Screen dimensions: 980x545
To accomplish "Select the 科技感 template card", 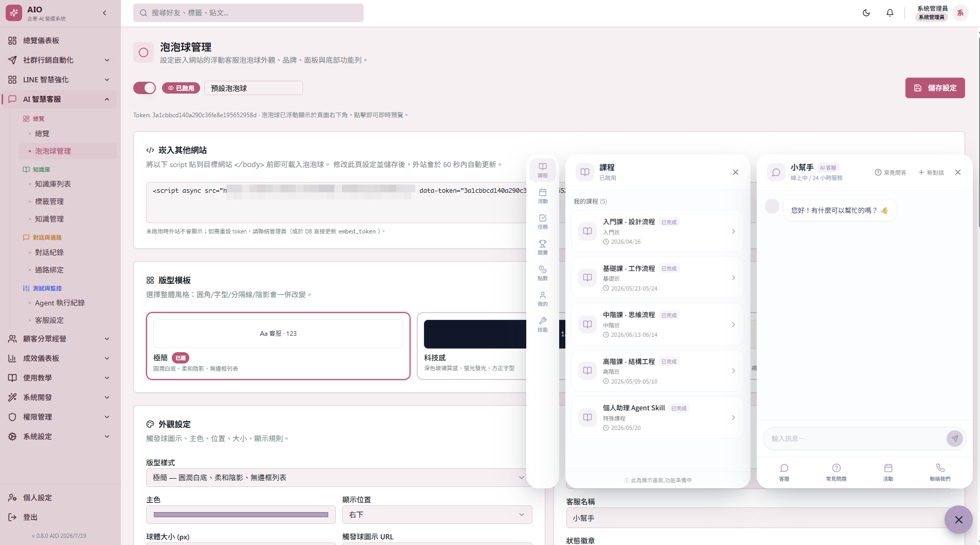I will [472, 346].
